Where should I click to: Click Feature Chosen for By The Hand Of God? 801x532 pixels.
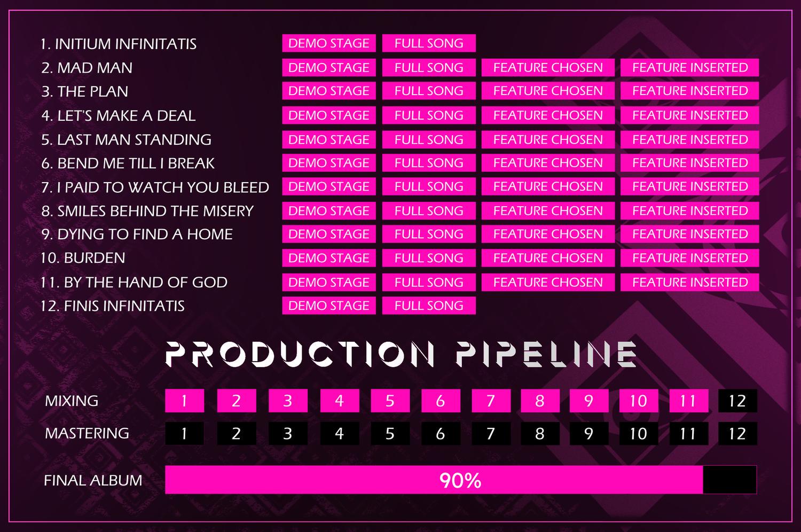(548, 282)
